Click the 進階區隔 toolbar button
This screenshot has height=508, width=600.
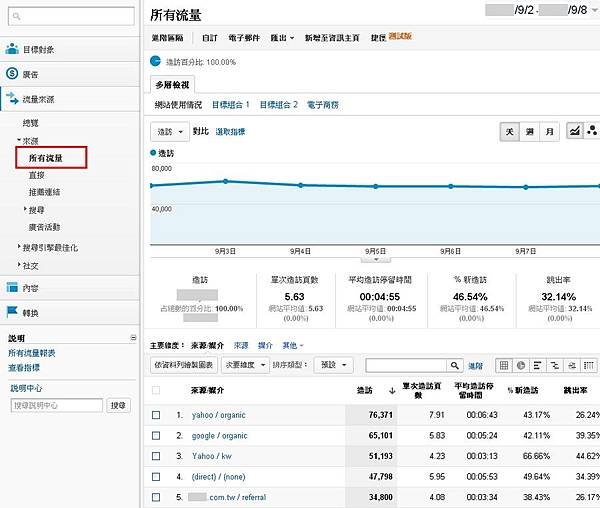168,38
